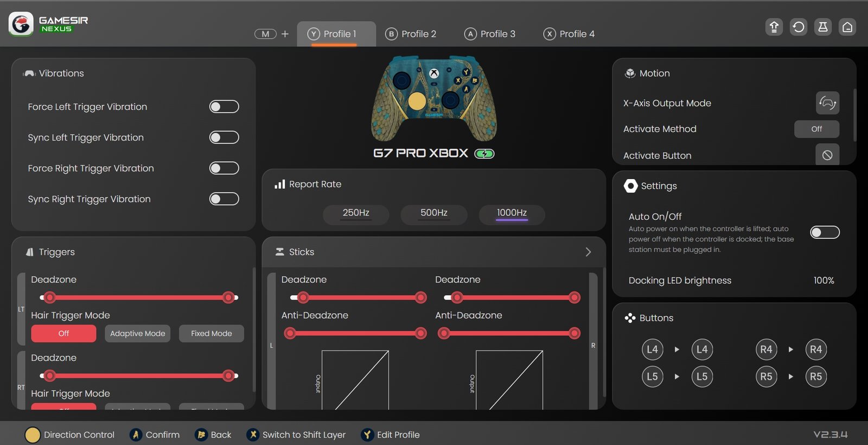
Task: Turn on Auto On/Off setting
Action: click(x=825, y=233)
